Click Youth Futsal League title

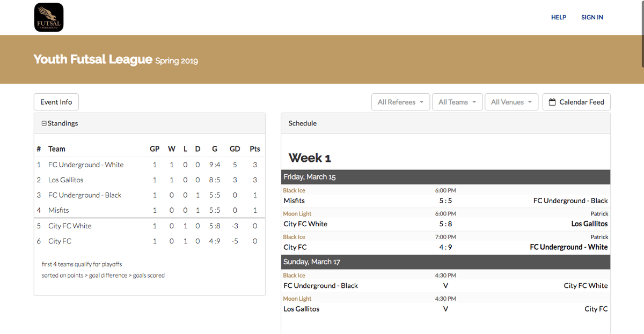click(93, 59)
